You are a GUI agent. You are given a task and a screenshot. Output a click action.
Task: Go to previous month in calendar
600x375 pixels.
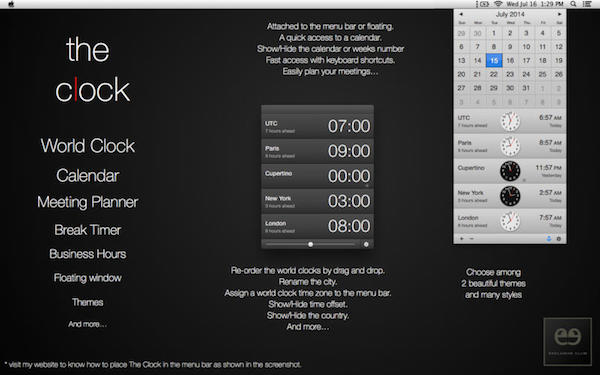[461, 14]
